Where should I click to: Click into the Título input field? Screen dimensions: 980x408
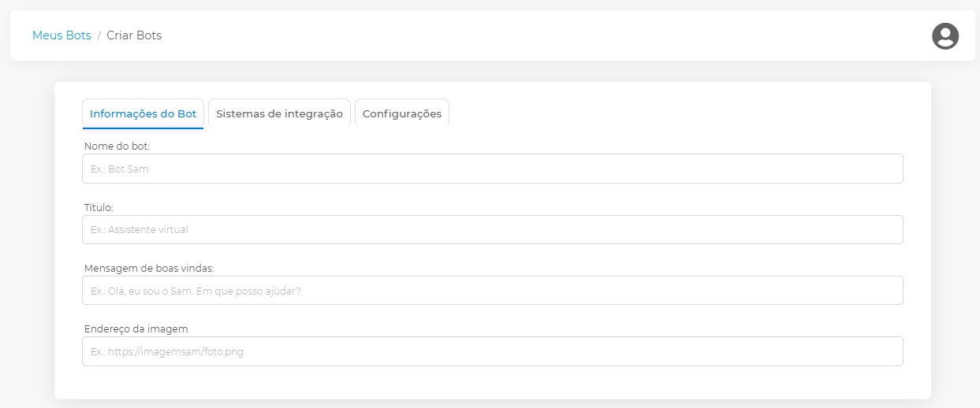(492, 229)
